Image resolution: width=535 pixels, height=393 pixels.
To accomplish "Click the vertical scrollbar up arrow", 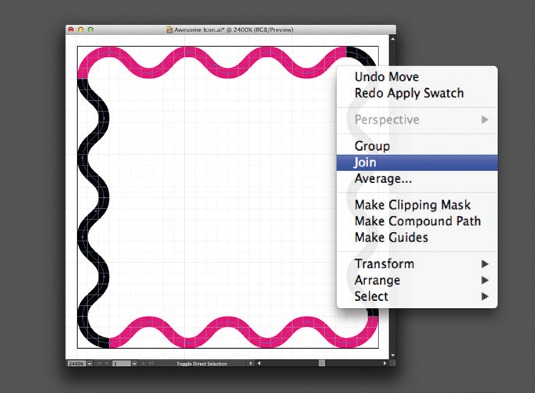I will [393, 39].
